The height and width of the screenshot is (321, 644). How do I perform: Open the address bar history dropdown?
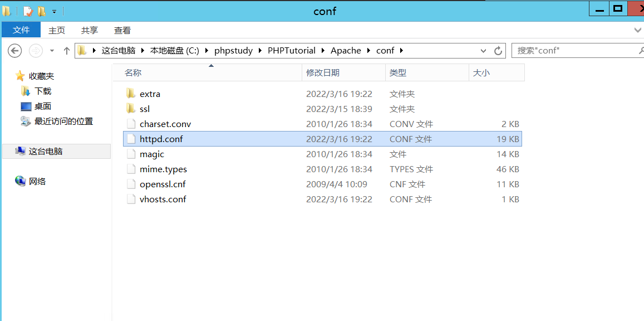[483, 50]
